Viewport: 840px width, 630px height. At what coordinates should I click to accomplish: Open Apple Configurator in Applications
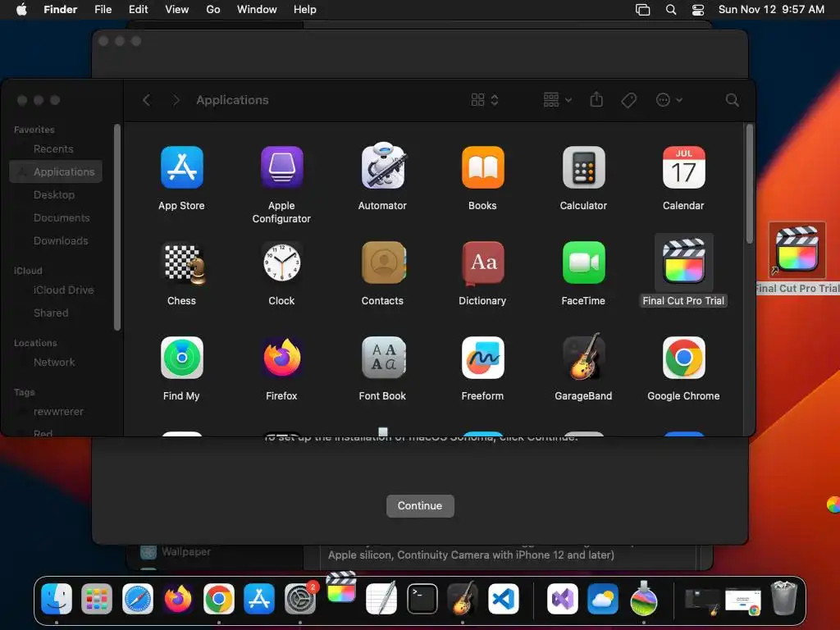[282, 167]
